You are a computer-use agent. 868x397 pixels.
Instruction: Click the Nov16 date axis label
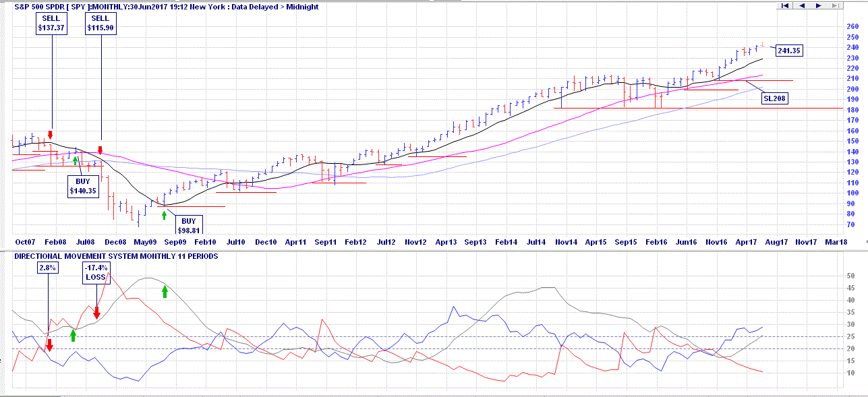717,241
